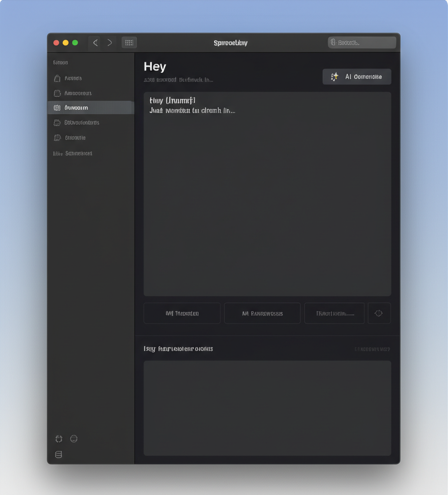Toggle the middle filter pill below the message

point(262,313)
